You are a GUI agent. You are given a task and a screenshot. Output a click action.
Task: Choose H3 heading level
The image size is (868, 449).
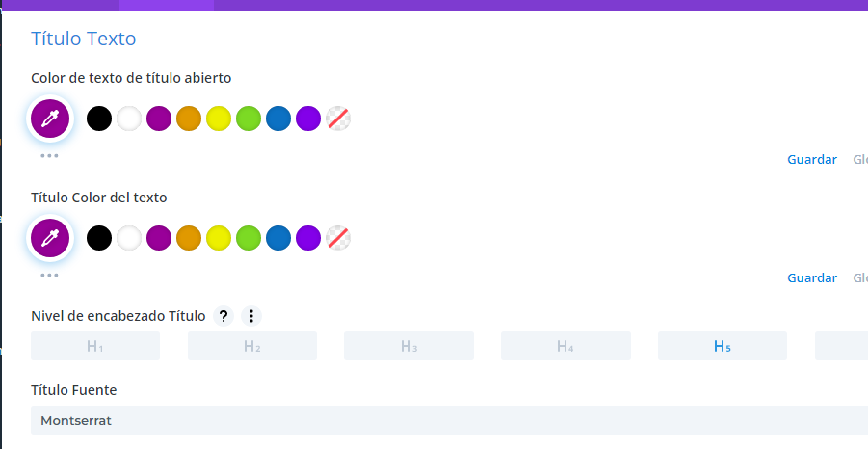coord(408,346)
